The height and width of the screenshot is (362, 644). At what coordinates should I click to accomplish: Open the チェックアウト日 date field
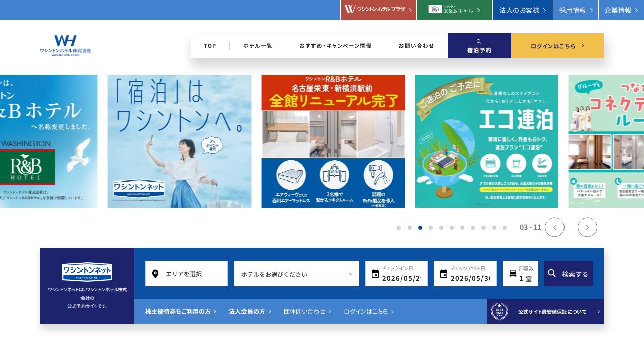465,274
